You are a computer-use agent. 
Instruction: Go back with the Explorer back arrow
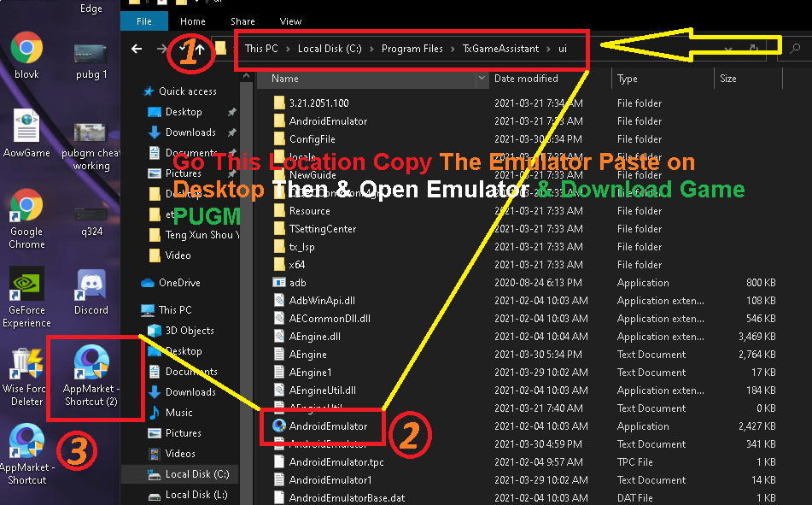(x=137, y=49)
